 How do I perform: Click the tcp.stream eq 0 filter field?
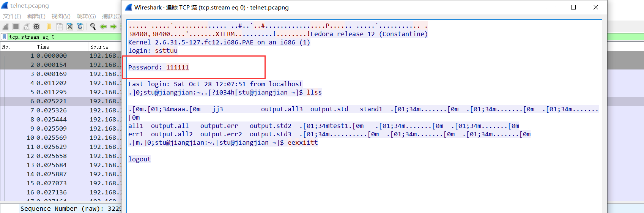click(x=65, y=37)
